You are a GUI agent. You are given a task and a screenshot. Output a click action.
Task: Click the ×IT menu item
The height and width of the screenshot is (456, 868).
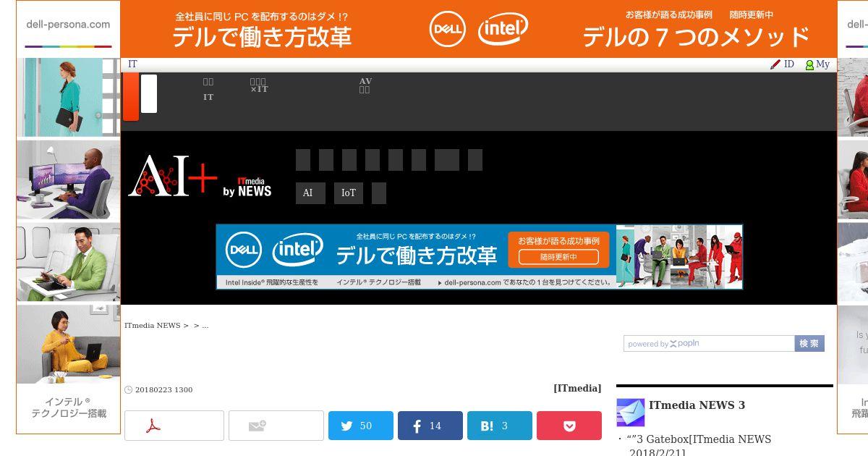tap(259, 85)
